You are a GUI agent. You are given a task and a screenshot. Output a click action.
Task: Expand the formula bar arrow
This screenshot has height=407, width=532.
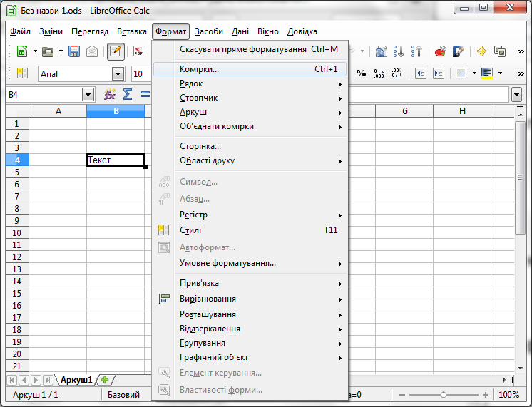[516, 95]
